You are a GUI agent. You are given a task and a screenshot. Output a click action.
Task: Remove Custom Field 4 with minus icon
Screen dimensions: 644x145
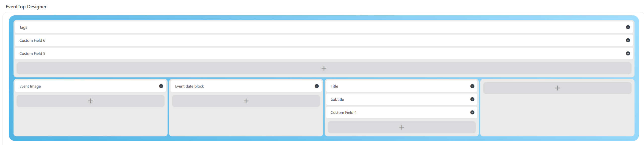tap(472, 112)
